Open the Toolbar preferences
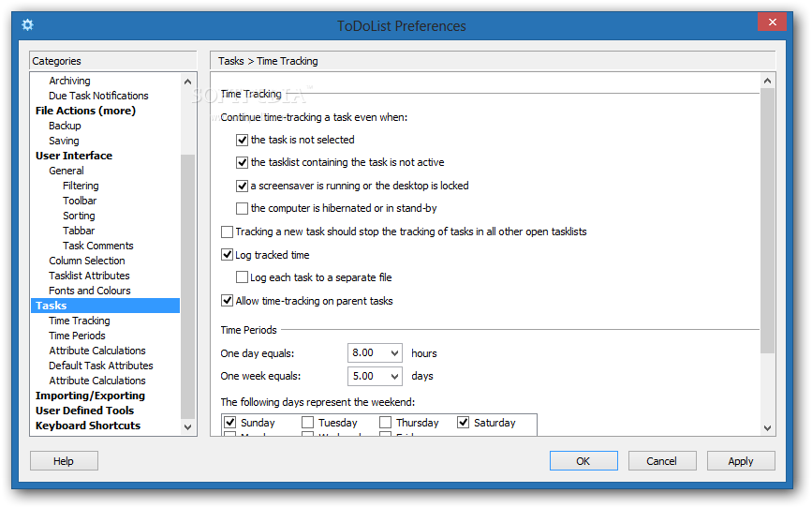 click(80, 202)
